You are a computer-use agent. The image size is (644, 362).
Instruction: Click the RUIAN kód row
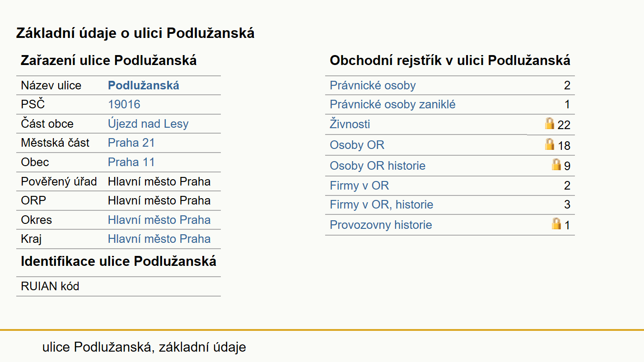[118, 286]
